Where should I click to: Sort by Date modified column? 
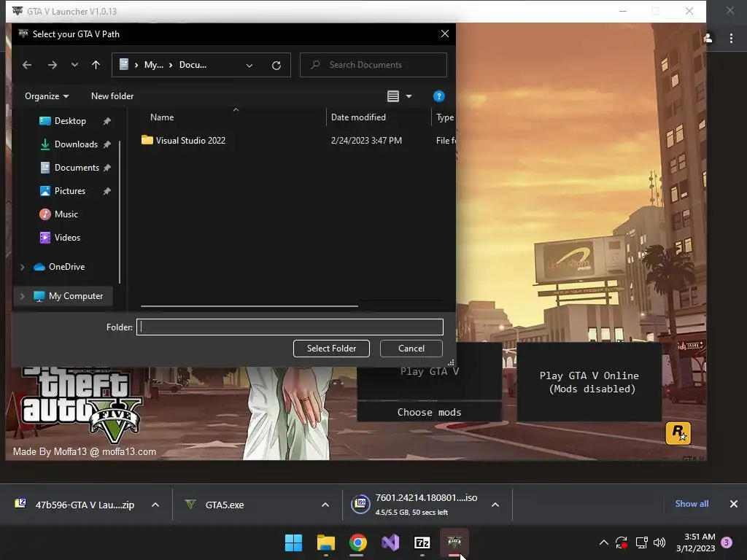point(358,117)
